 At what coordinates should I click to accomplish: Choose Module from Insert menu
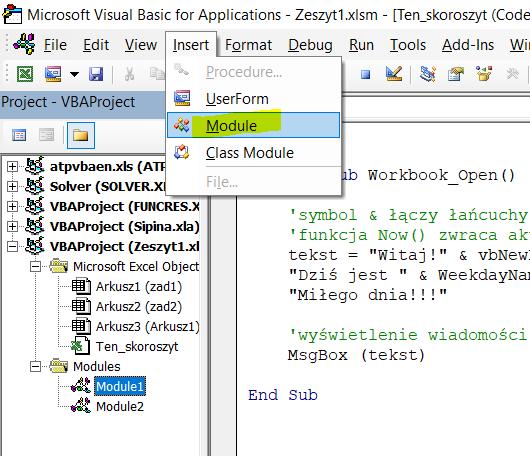253,125
